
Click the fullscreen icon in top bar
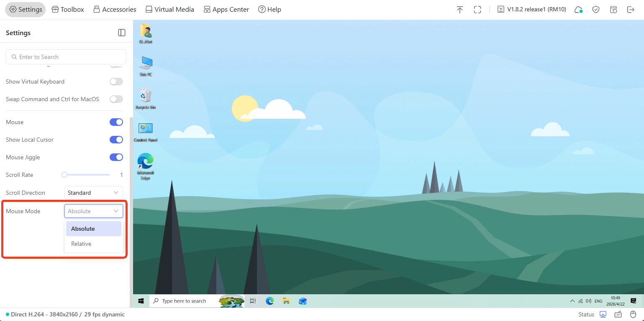click(x=477, y=10)
